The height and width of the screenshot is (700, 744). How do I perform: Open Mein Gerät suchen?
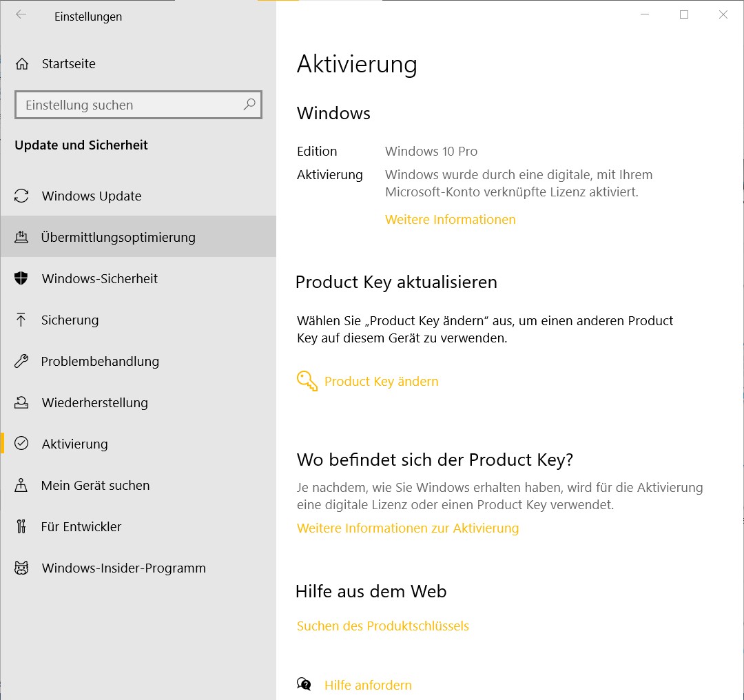pos(138,485)
